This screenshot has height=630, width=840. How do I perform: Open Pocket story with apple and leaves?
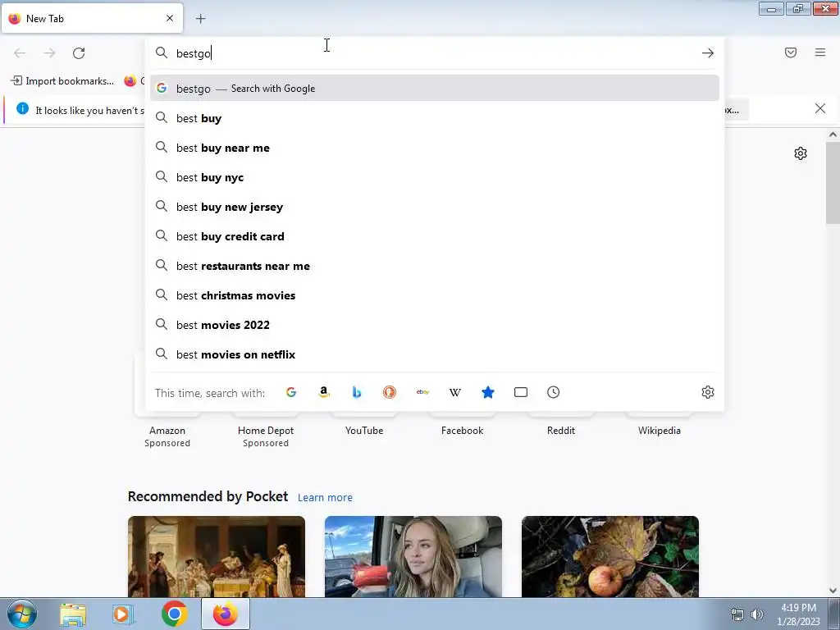coord(610,557)
